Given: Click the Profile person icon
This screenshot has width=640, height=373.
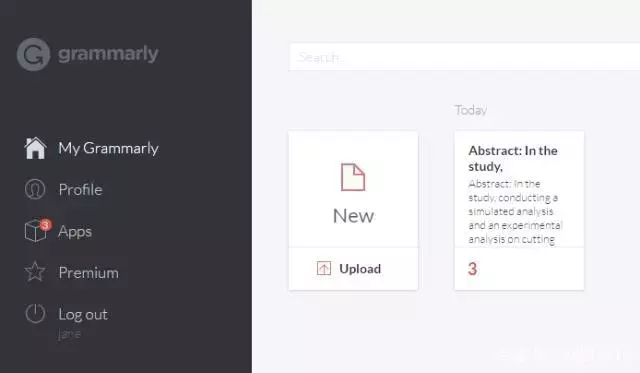Looking at the screenshot, I should tap(35, 189).
